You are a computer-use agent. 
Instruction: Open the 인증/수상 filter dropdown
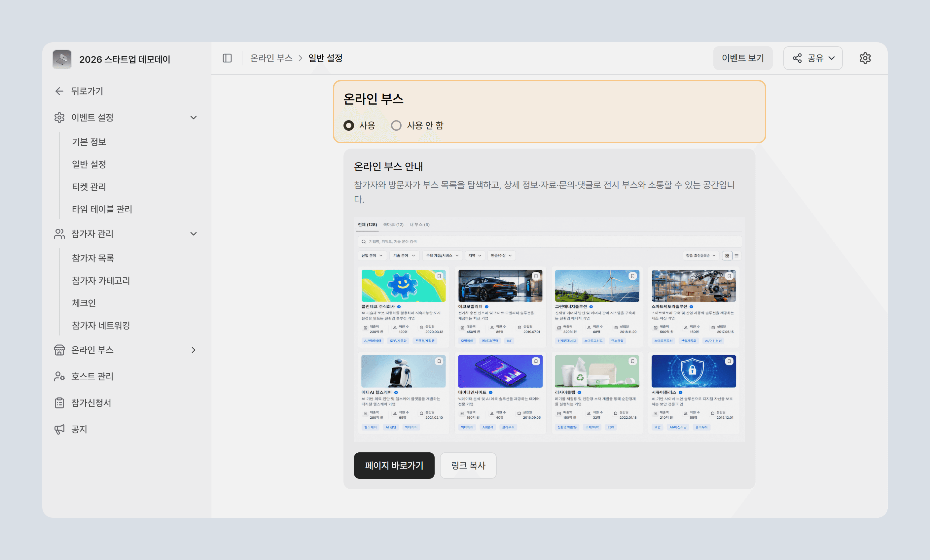(x=501, y=256)
